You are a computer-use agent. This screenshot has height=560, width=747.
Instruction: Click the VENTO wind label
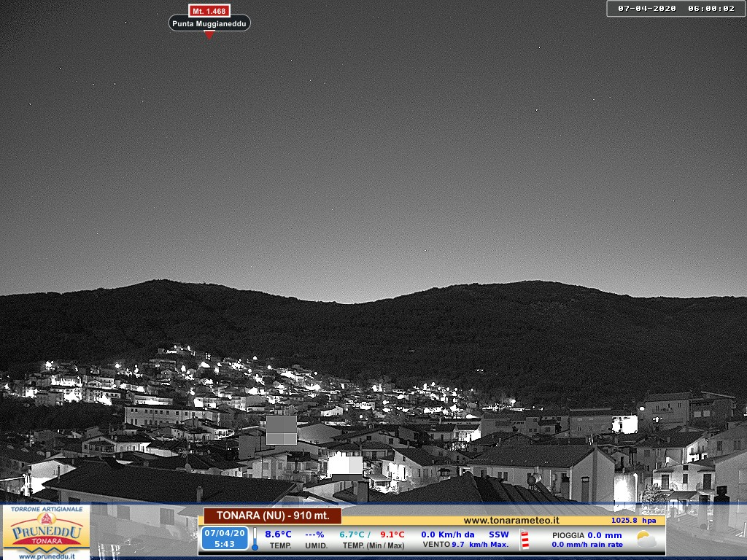[x=436, y=544]
